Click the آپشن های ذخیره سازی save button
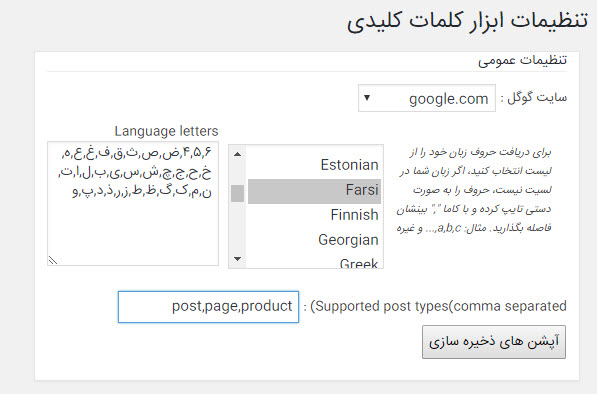 (494, 342)
